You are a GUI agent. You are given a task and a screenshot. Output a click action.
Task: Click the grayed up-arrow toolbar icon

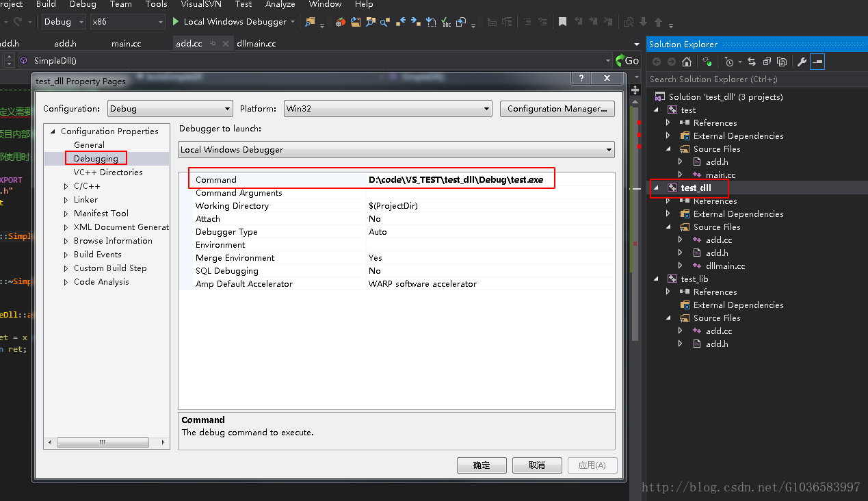tap(658, 22)
